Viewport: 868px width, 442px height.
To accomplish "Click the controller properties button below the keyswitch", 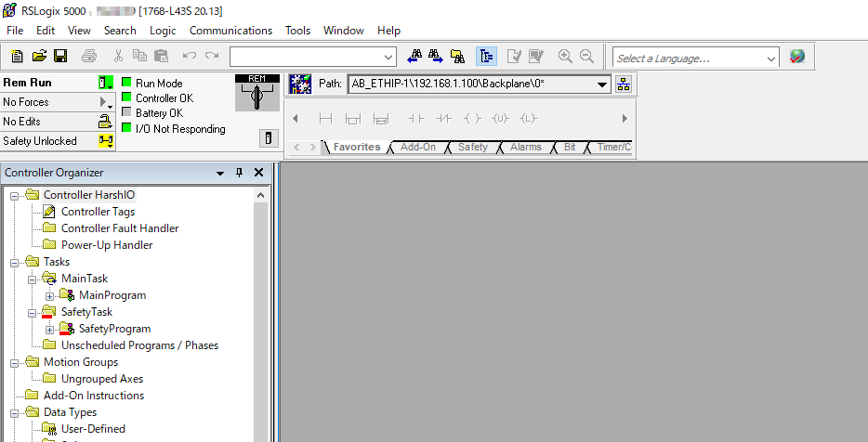I will (269, 138).
